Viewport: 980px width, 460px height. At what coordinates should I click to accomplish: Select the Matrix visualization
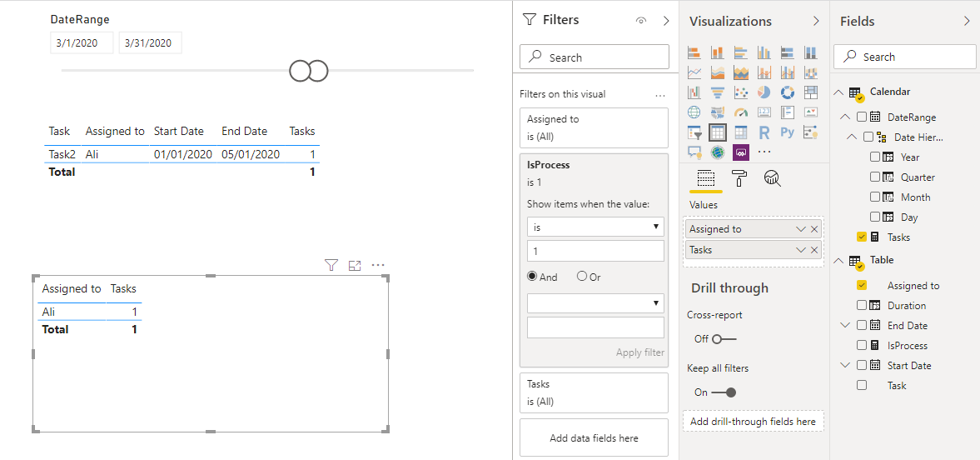point(741,132)
